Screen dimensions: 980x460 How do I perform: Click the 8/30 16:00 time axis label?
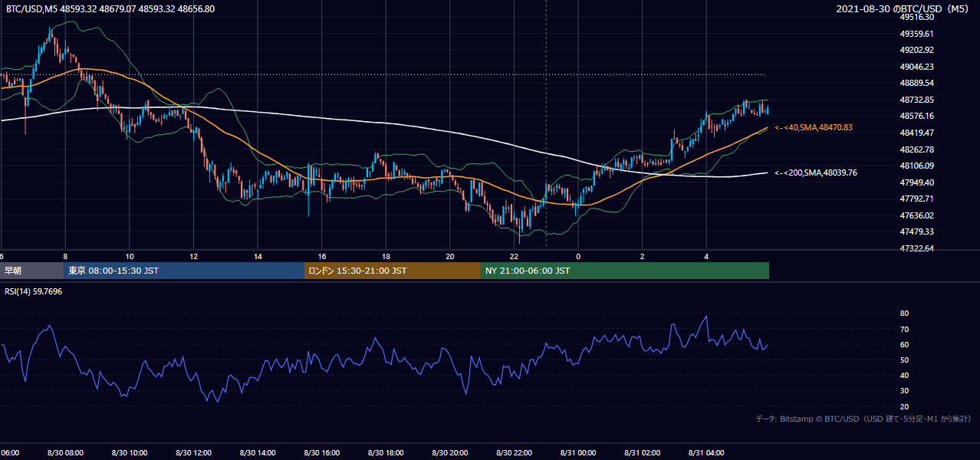click(x=321, y=453)
